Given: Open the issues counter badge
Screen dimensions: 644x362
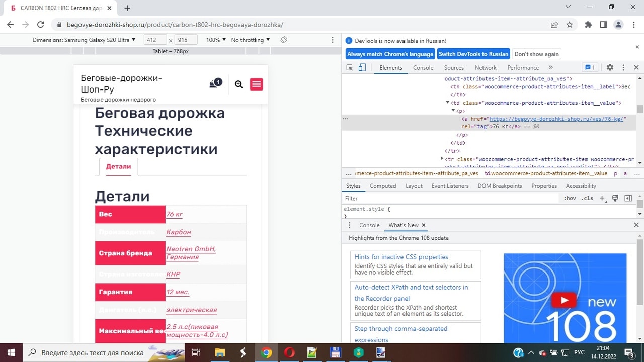Looking at the screenshot, I should point(590,68).
